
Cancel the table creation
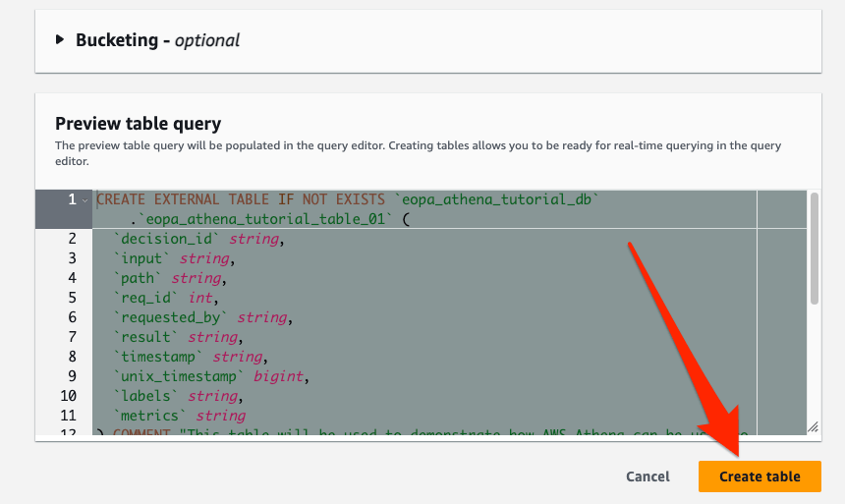648,476
